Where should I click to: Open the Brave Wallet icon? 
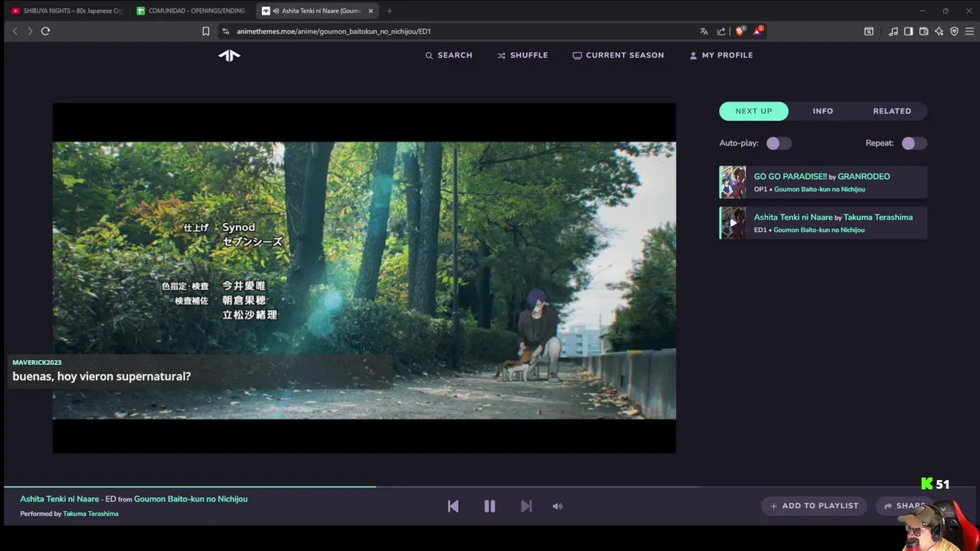click(x=923, y=31)
